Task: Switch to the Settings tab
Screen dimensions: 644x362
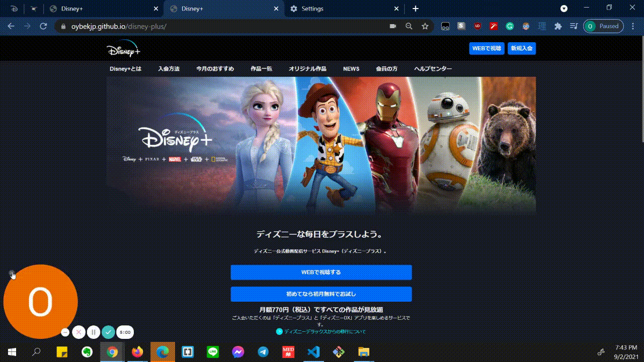Action: click(345, 9)
